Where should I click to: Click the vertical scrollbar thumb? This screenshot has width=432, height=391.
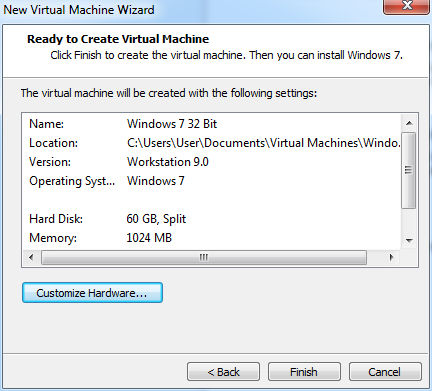[x=409, y=170]
